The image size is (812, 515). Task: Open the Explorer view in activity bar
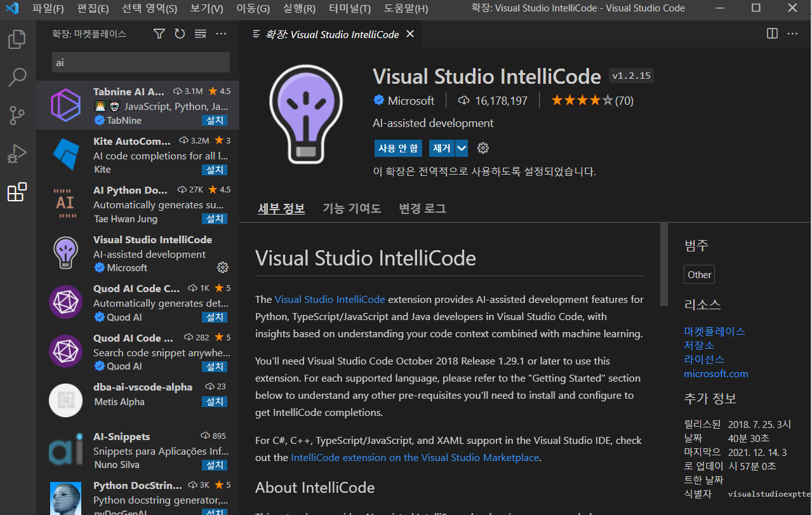pyautogui.click(x=17, y=39)
